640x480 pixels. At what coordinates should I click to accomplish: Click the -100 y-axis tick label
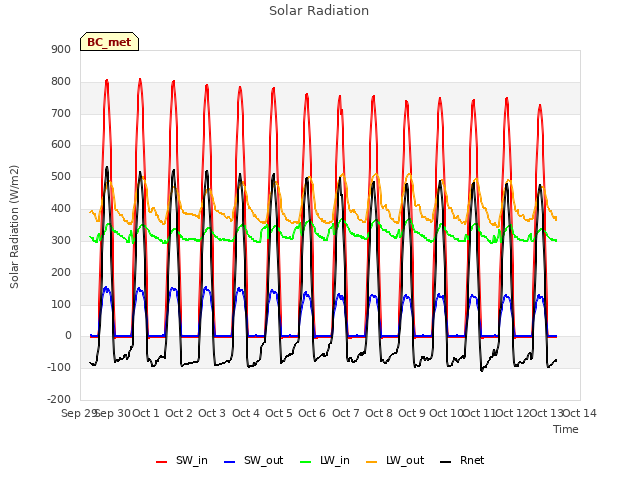click(x=59, y=367)
